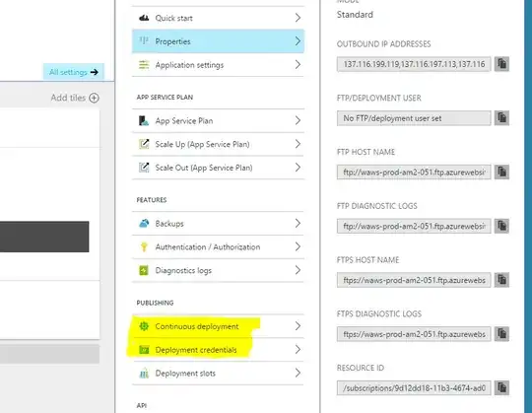Click the Add tiles plus icon

pos(94,98)
